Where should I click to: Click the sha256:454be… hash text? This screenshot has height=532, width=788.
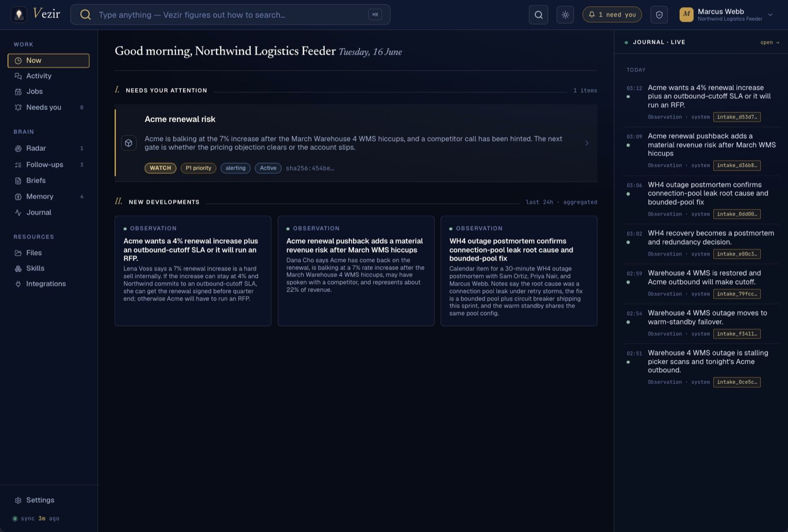[x=310, y=168]
